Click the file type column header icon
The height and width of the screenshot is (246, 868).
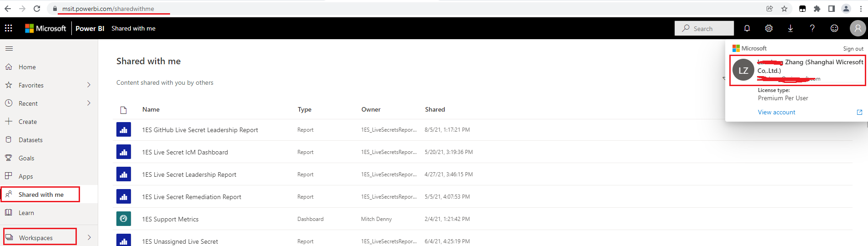(x=123, y=110)
